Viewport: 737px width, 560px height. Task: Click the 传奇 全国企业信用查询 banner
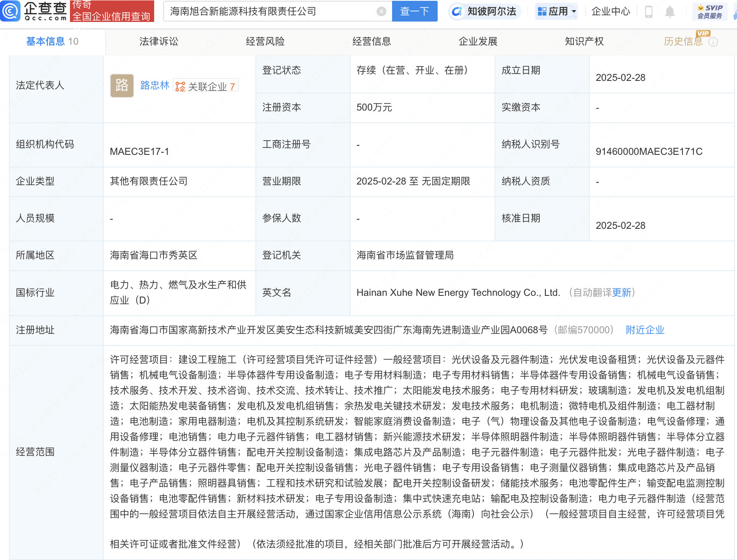click(112, 11)
